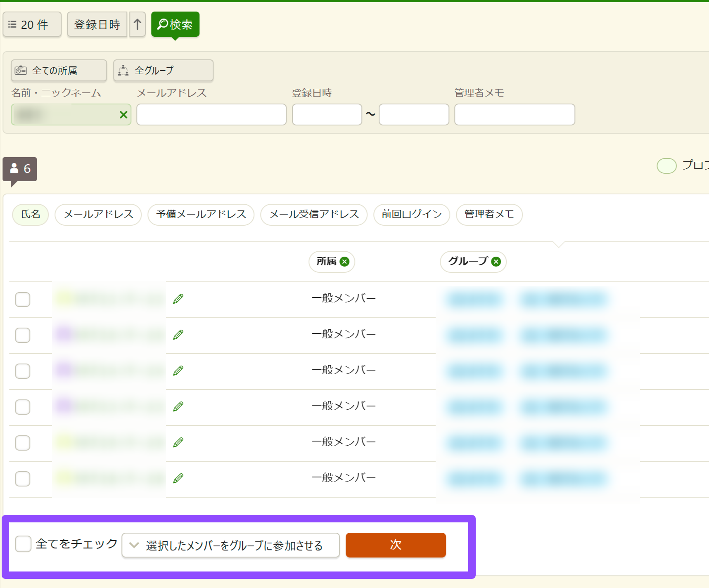Click the メールアドレス search input field
This screenshot has height=588, width=709.
[211, 114]
